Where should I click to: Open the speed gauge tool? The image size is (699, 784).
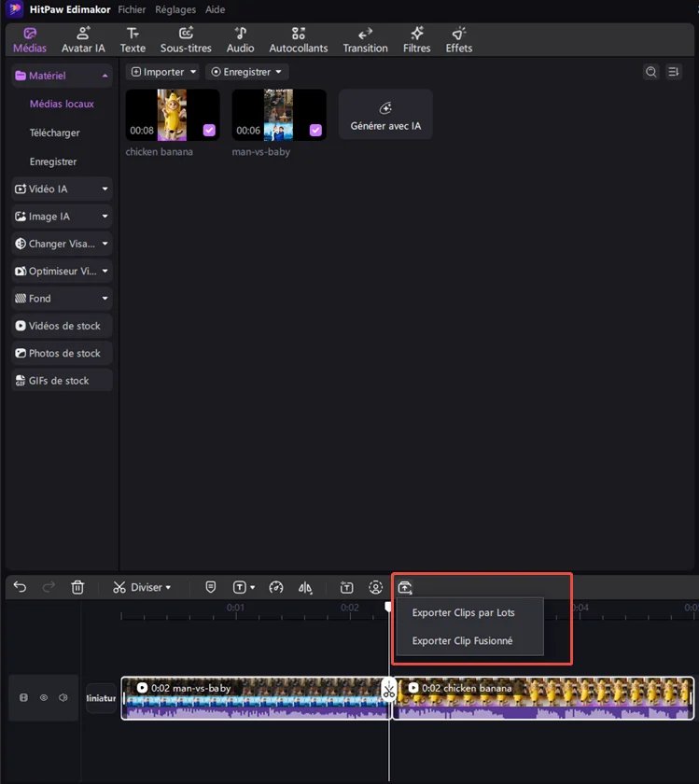point(275,587)
